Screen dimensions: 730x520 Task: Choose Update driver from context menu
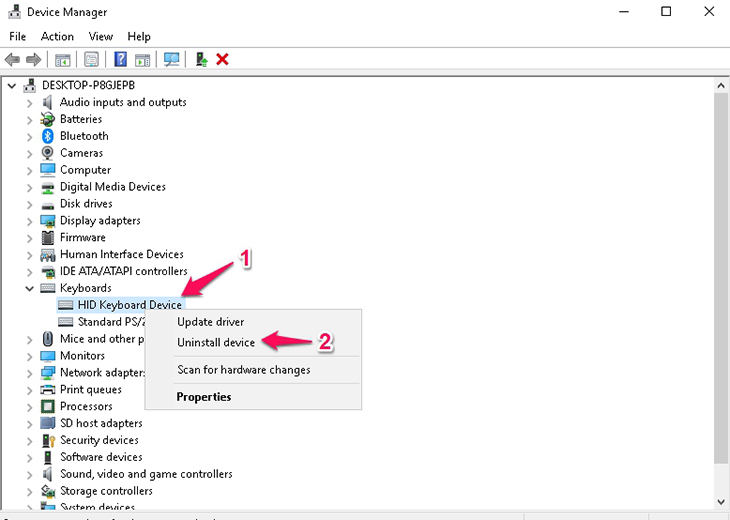coord(253,322)
